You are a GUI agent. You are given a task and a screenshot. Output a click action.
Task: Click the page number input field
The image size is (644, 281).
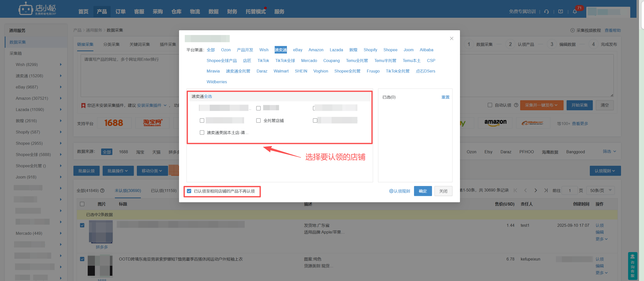tap(570, 191)
